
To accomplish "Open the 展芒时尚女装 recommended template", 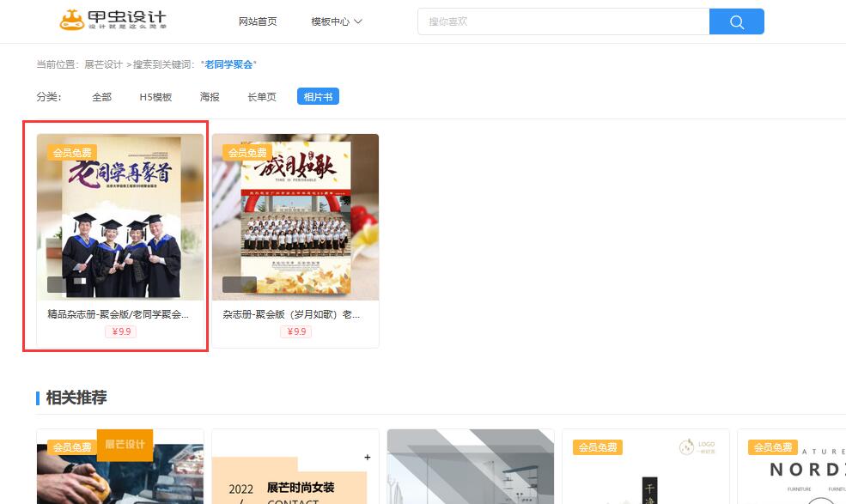I will coord(295,467).
